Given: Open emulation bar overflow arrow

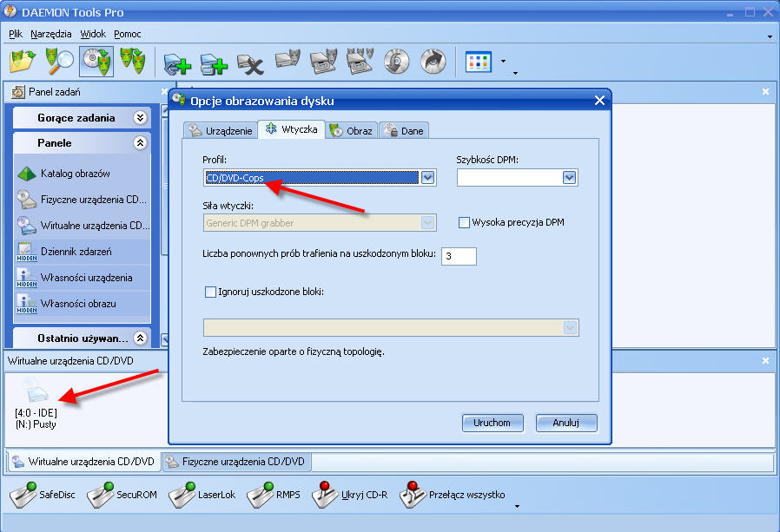Looking at the screenshot, I should [517, 506].
